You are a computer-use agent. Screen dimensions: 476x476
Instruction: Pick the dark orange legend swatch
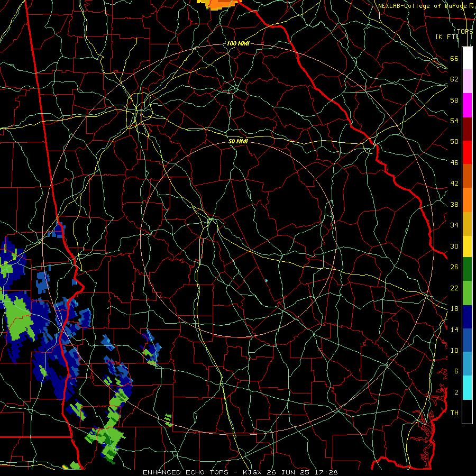[467, 176]
